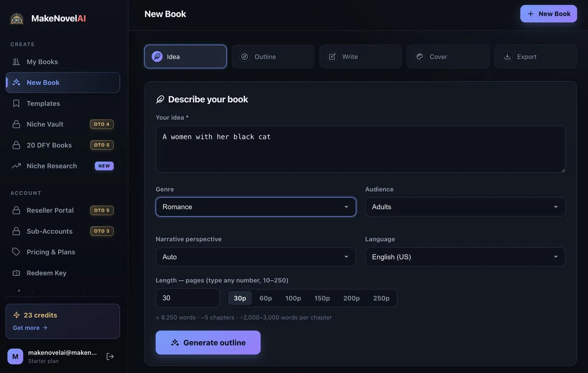Click the MakeNovelAI logo emblem
Screen dimensions: 588x373
17,18
